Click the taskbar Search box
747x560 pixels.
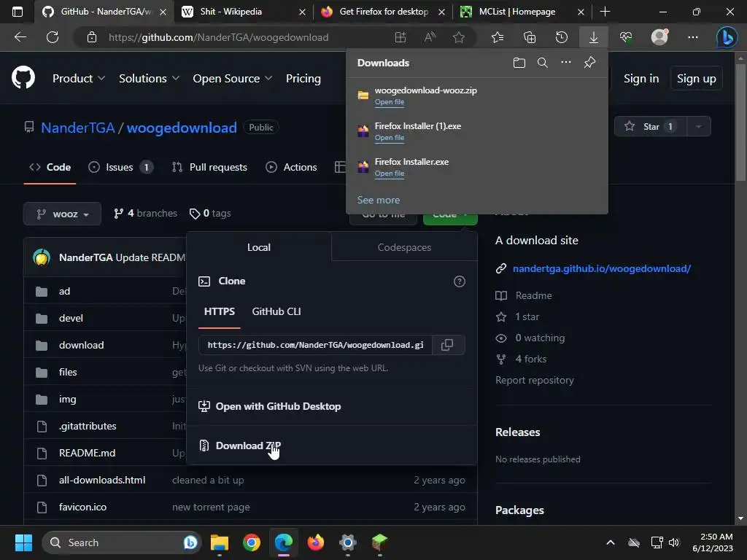(122, 542)
